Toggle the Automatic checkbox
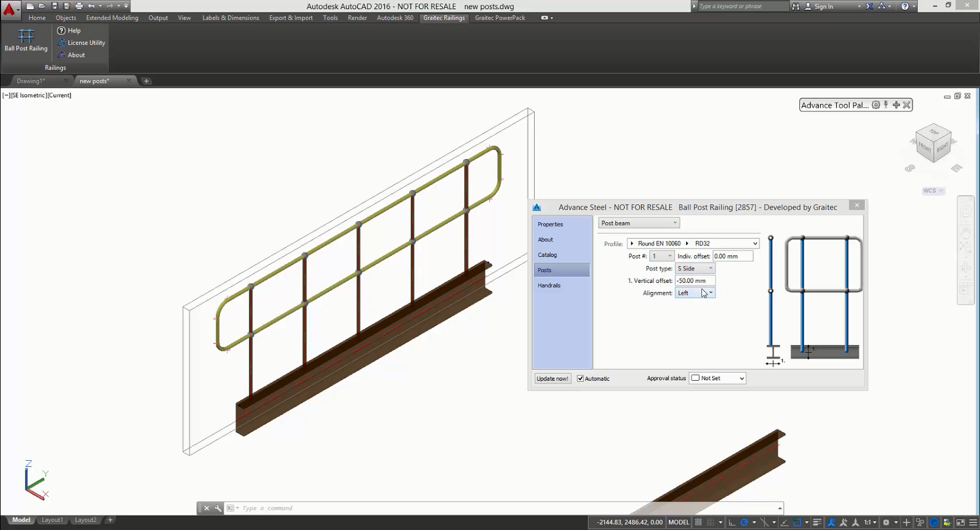This screenshot has height=530, width=980. (x=580, y=378)
